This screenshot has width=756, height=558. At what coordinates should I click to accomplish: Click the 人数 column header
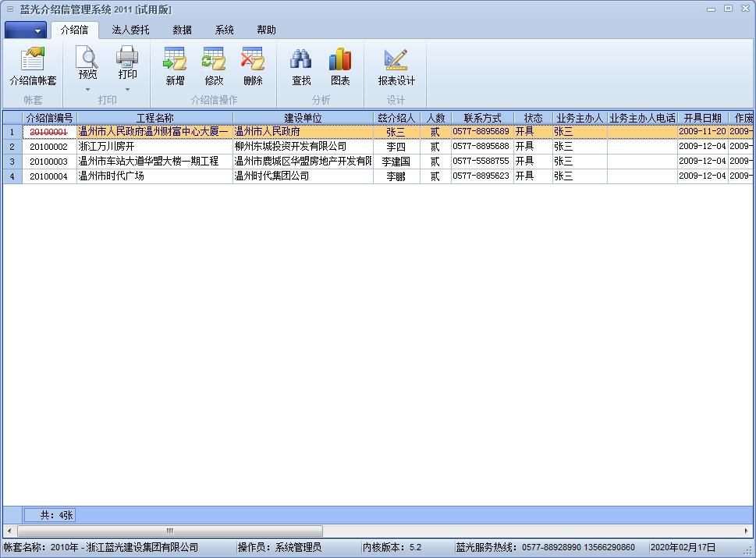(x=435, y=118)
